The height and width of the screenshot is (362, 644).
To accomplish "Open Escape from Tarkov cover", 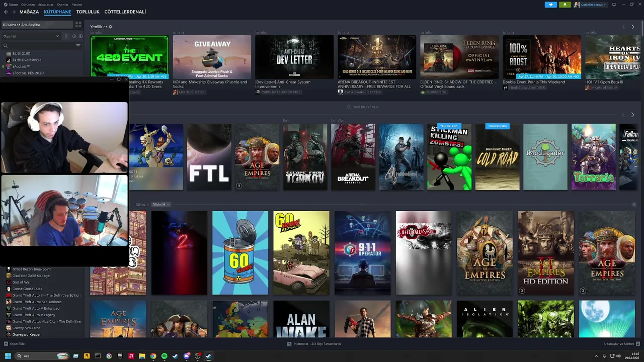I will coord(305,157).
